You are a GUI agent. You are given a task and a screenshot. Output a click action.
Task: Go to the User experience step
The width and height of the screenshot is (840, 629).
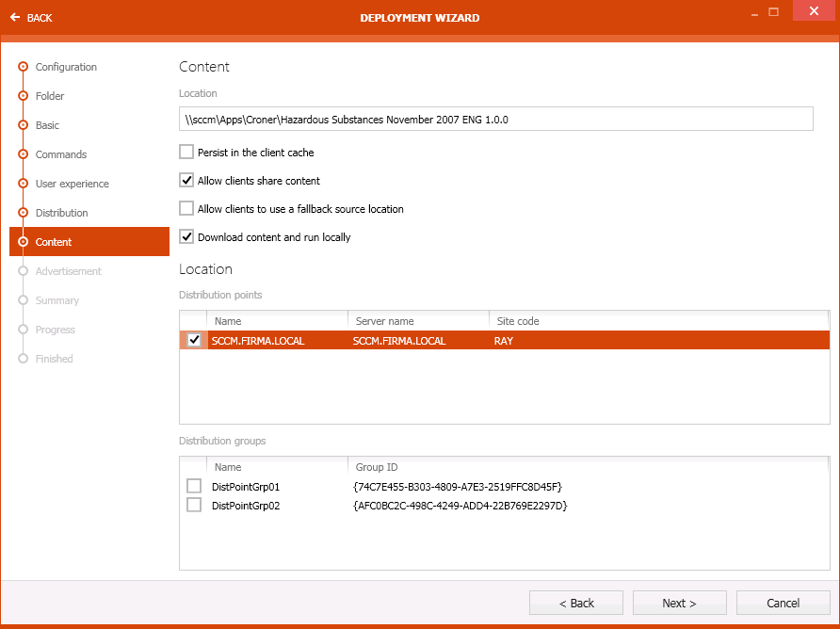coord(72,184)
